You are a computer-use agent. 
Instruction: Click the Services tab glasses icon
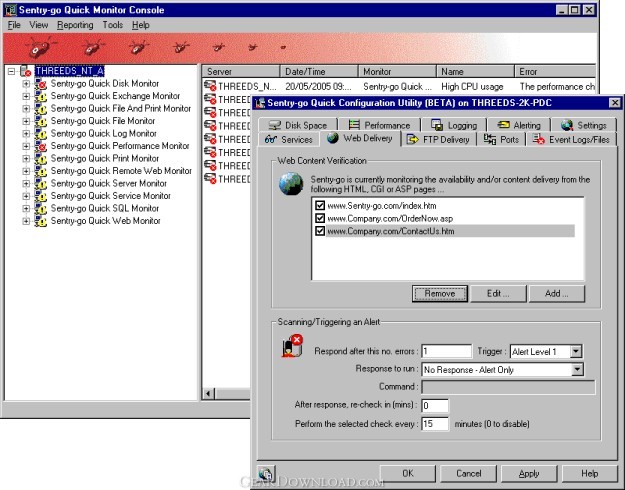(x=271, y=139)
